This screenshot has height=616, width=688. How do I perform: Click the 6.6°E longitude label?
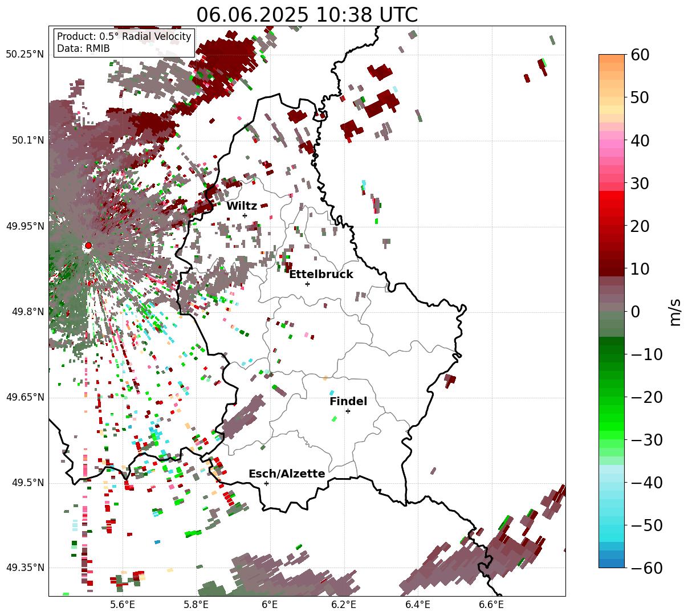click(x=491, y=605)
